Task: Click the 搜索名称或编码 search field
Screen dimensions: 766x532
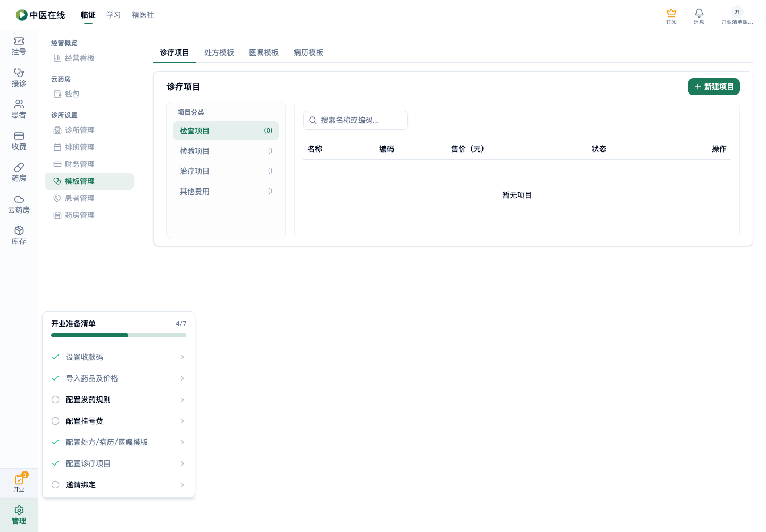Action: coord(355,120)
